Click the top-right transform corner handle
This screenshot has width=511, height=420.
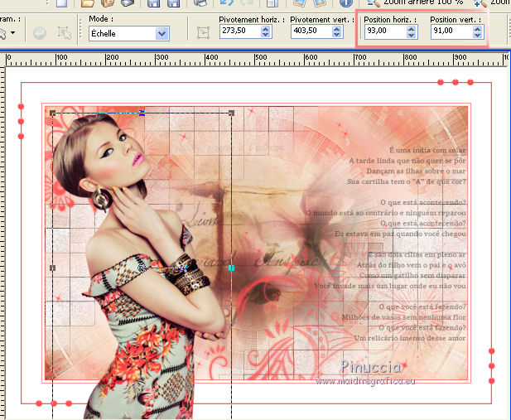[x=231, y=113]
